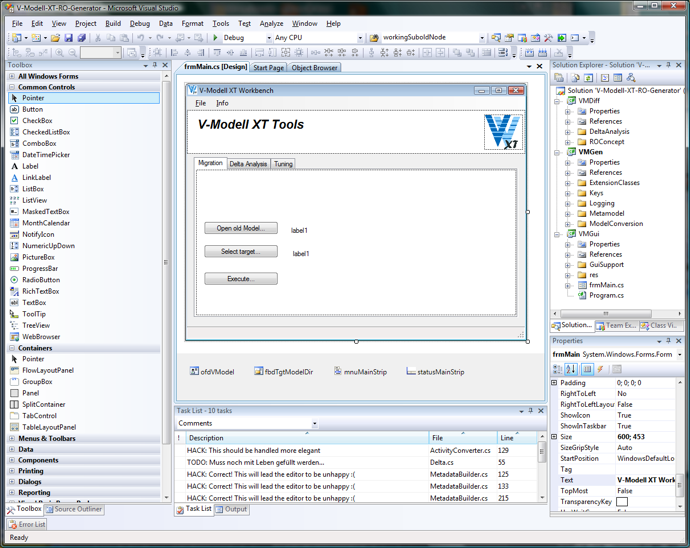690x548 pixels.
Task: Pin the Toolbox panel auto-hide icon
Action: [155, 65]
